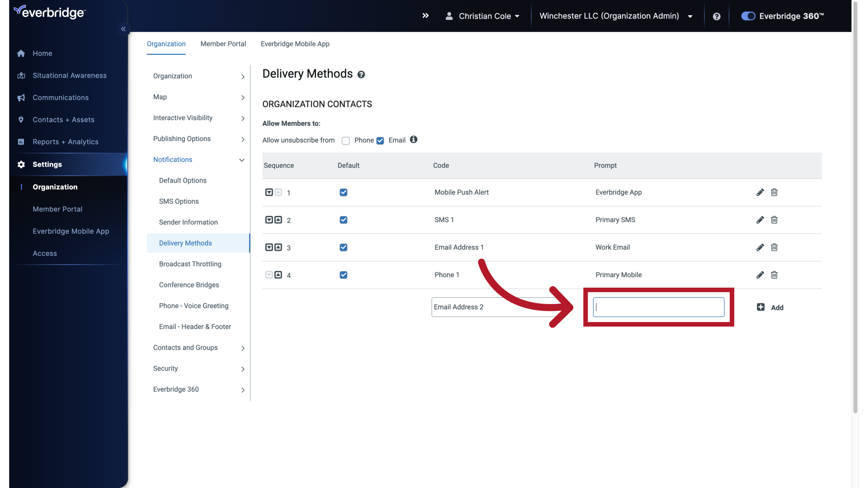
Task: Uncheck the Default checkbox for Work Email
Action: (344, 247)
